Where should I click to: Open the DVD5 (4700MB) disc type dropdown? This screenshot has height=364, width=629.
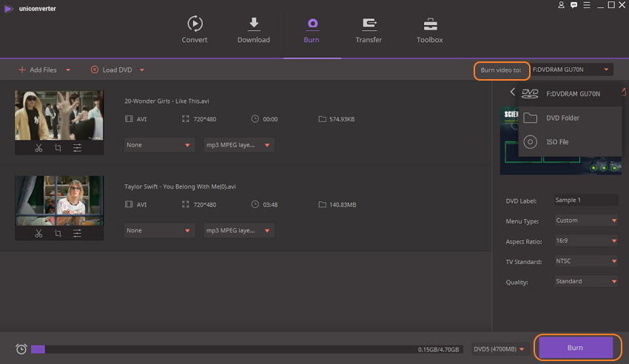pyautogui.click(x=499, y=349)
